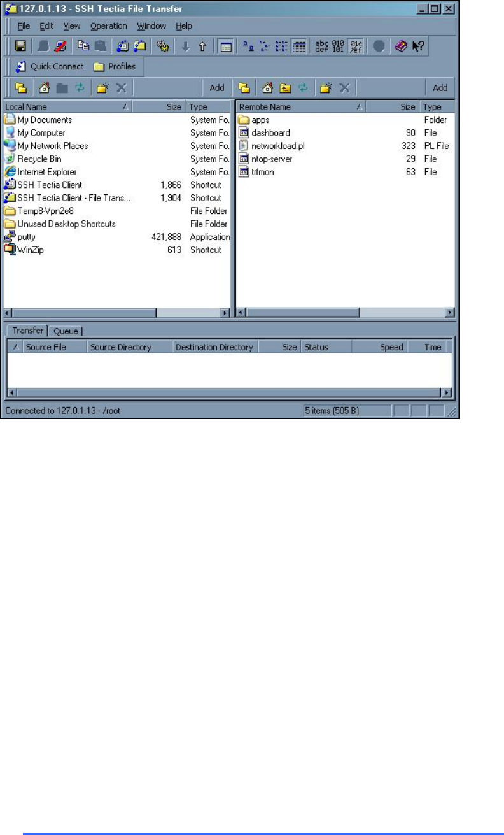Click the Upload arrow icon

(x=201, y=46)
